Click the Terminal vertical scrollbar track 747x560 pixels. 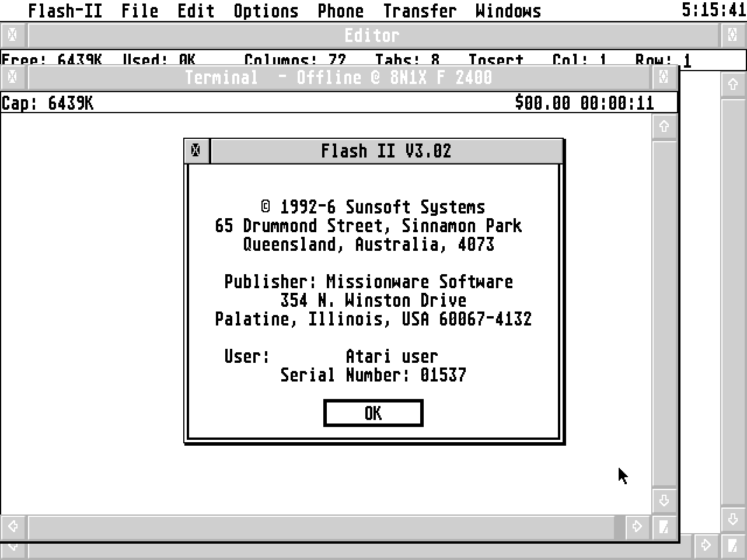tap(664, 314)
